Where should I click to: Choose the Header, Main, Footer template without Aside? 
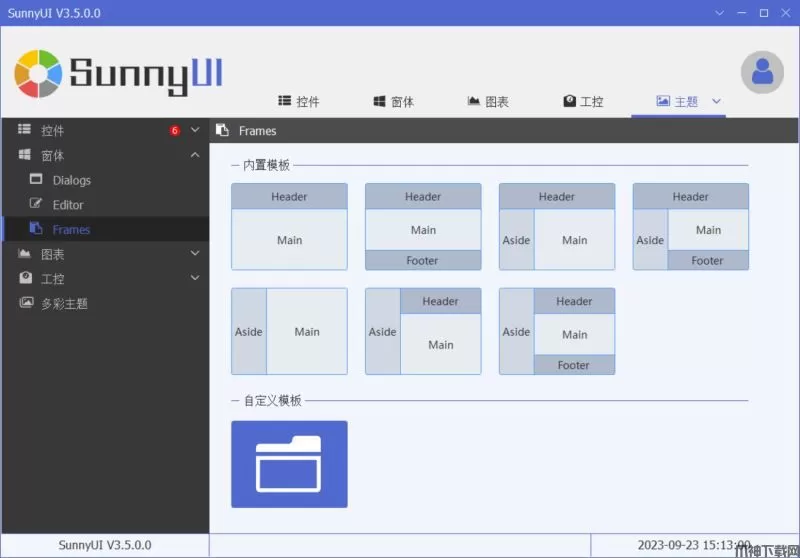point(423,227)
